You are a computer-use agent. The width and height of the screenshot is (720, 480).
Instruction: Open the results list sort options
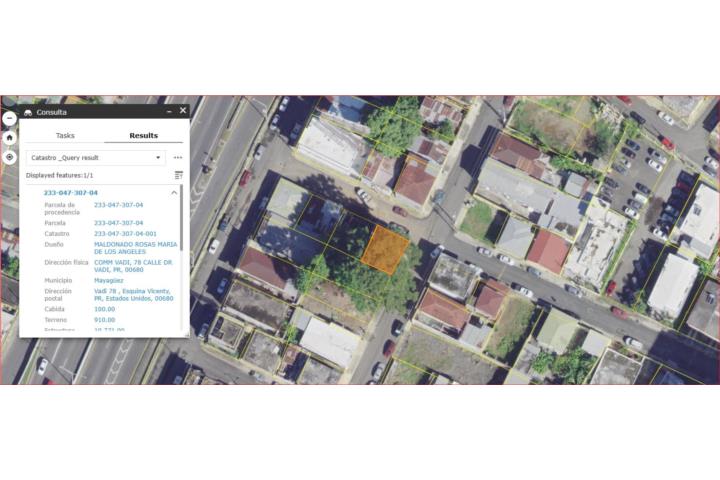(x=179, y=175)
